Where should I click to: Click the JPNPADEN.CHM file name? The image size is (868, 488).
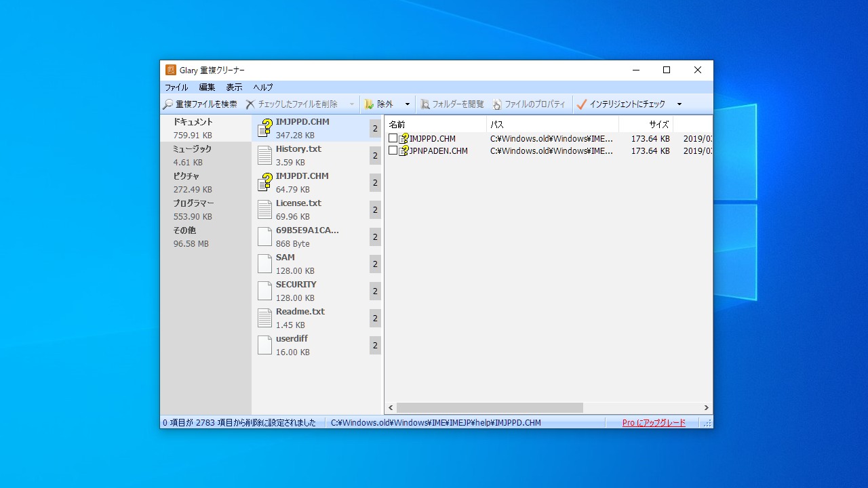click(439, 151)
